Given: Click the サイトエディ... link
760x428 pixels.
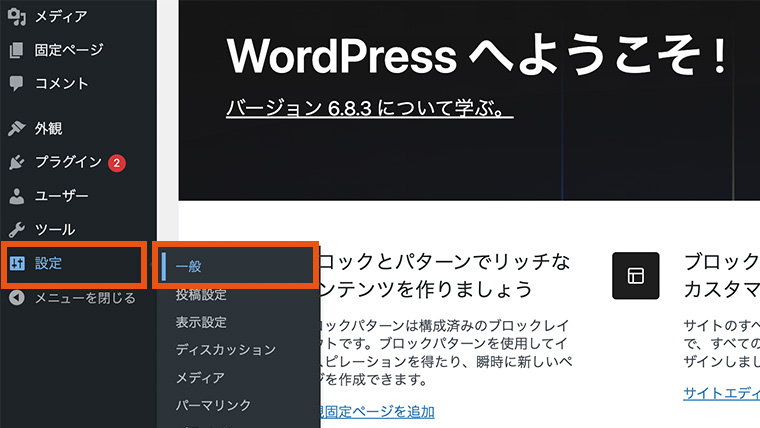Looking at the screenshot, I should pyautogui.click(x=721, y=393).
